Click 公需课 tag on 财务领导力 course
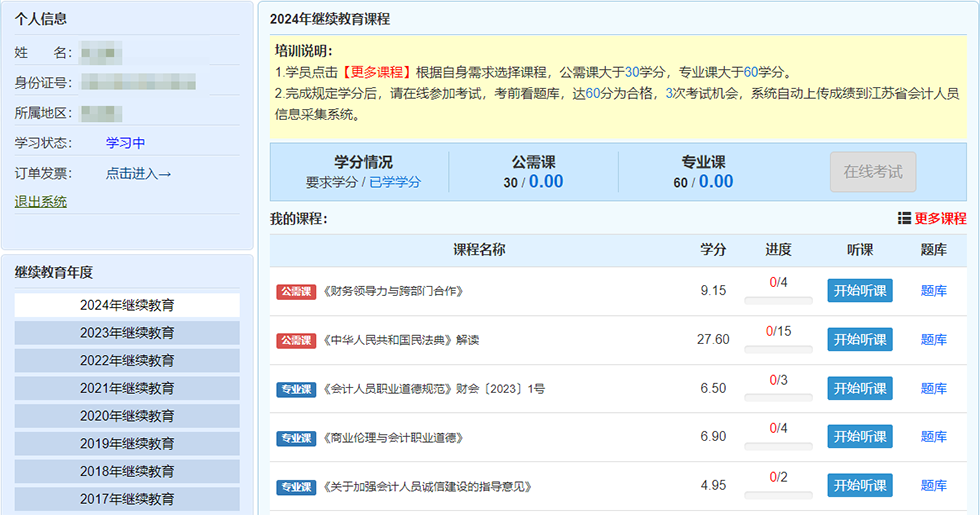The height and width of the screenshot is (515, 980). tap(296, 292)
